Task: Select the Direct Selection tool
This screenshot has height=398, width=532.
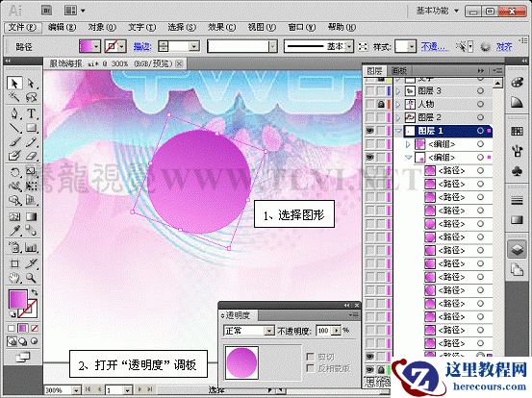Action: point(31,84)
